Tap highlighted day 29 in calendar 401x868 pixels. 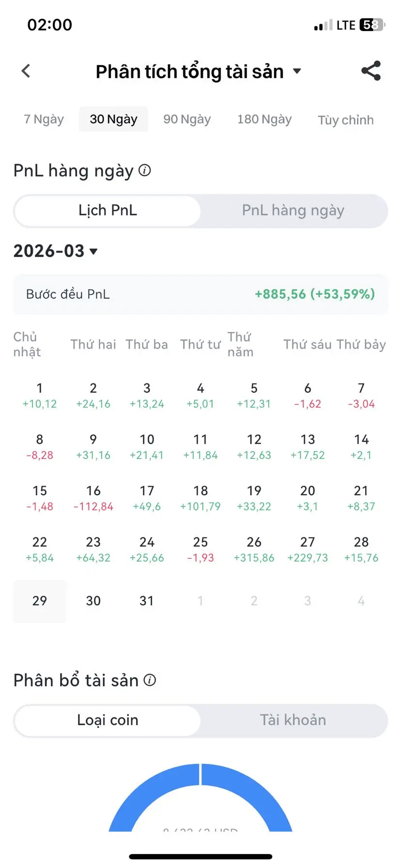pos(40,601)
